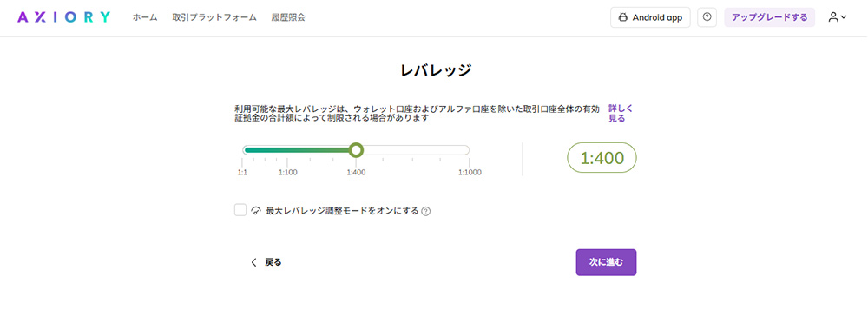Expand the account menu dropdown arrow
This screenshot has height=316, width=868.
(x=844, y=17)
